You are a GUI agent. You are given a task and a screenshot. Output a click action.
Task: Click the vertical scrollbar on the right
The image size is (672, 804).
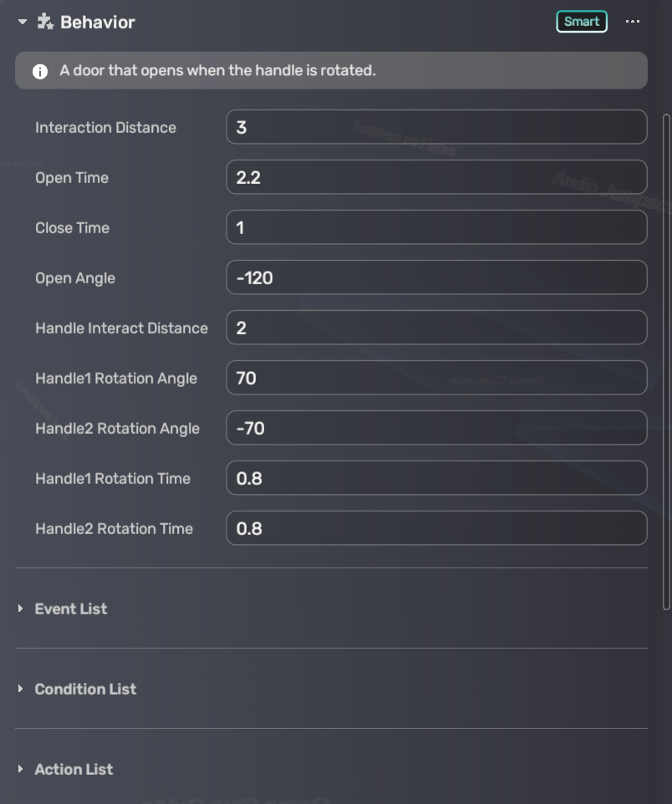click(x=666, y=359)
